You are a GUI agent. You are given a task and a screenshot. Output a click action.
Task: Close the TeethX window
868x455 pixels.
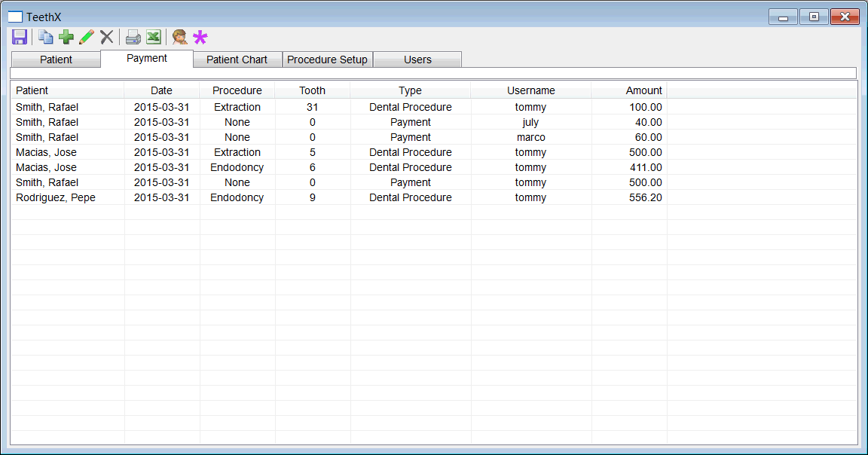(845, 17)
